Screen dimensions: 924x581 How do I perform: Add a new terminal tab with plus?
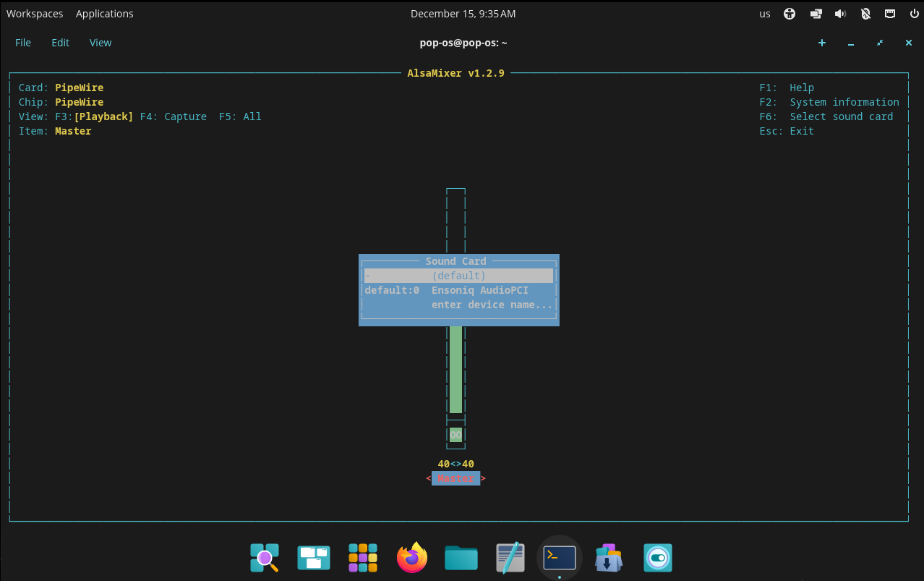click(822, 43)
